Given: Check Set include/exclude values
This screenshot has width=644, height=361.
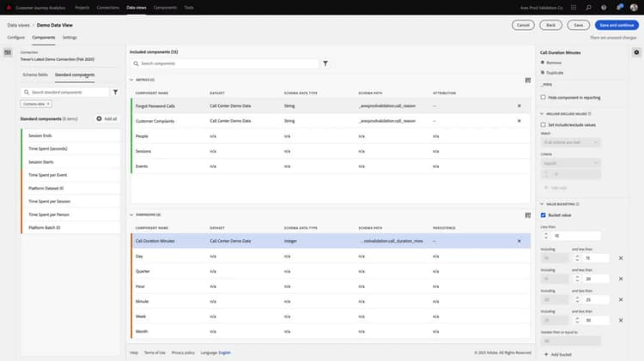Looking at the screenshot, I should point(543,124).
